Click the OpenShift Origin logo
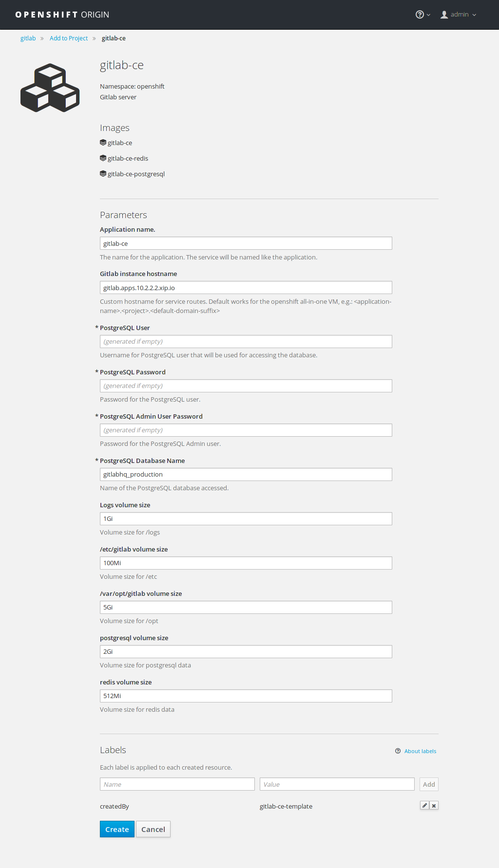Image resolution: width=499 pixels, height=868 pixels. coord(61,14)
